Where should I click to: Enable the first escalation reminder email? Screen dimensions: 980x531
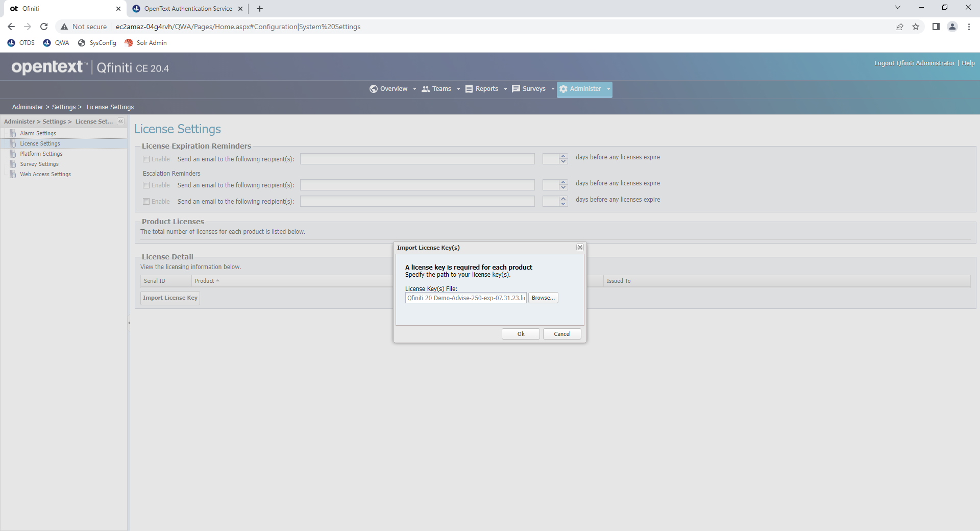click(145, 185)
